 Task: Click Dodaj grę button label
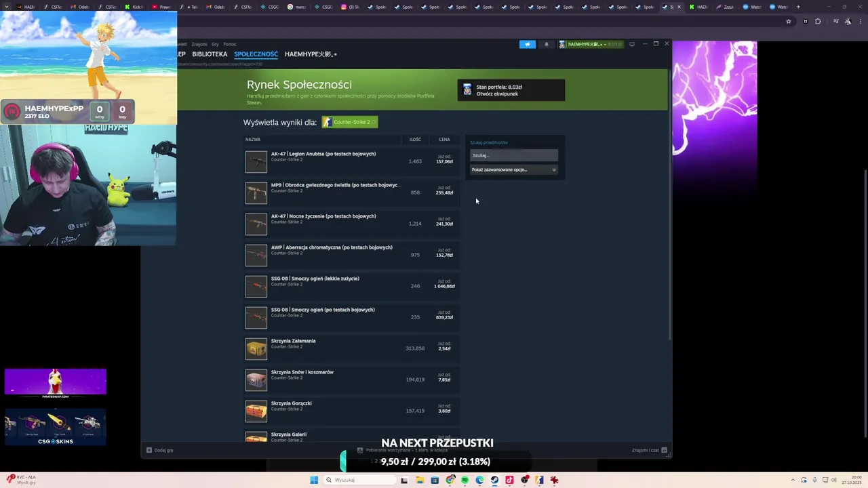[163, 450]
